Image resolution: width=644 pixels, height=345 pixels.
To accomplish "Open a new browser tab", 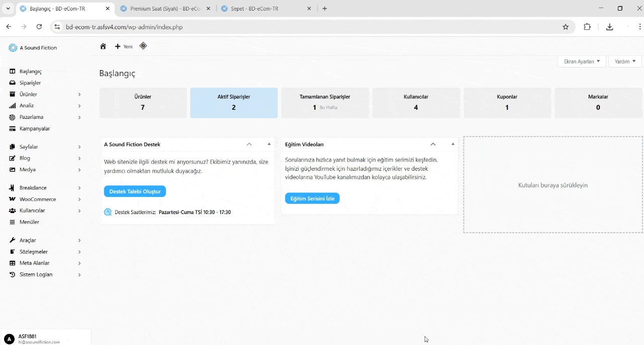I will click(x=325, y=9).
